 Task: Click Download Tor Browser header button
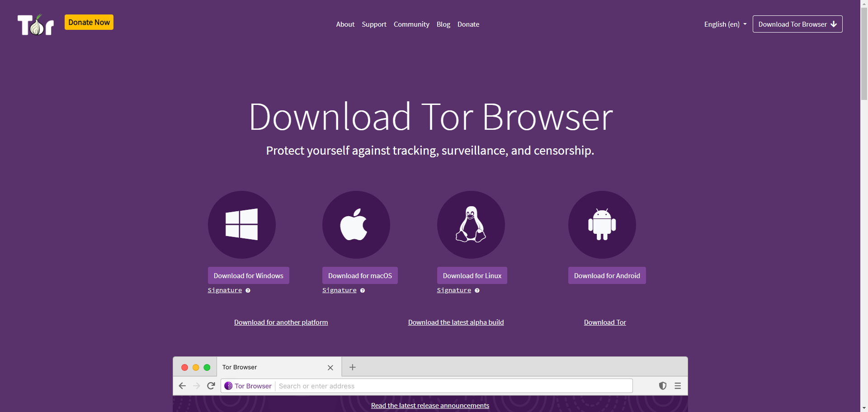click(x=797, y=24)
